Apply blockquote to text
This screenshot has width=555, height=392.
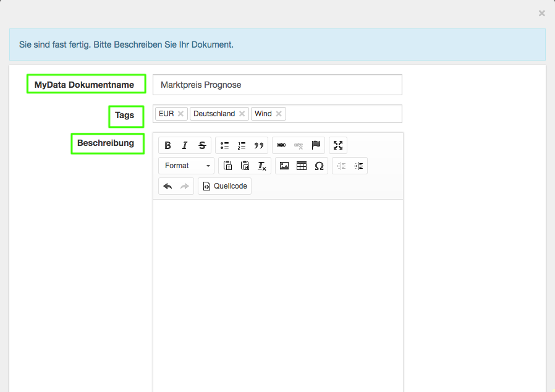[259, 145]
